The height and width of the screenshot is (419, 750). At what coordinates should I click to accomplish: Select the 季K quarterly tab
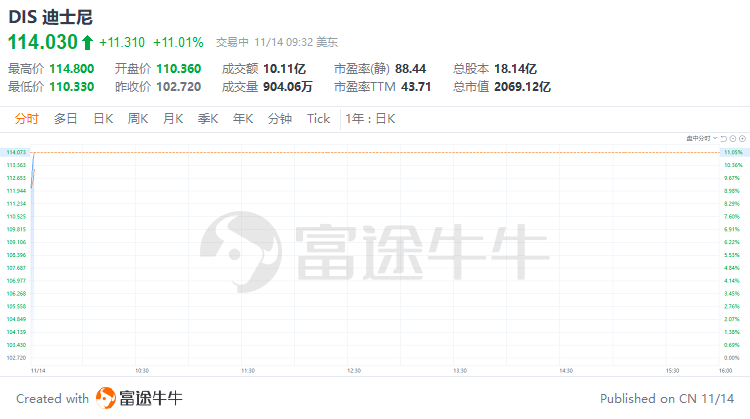208,119
